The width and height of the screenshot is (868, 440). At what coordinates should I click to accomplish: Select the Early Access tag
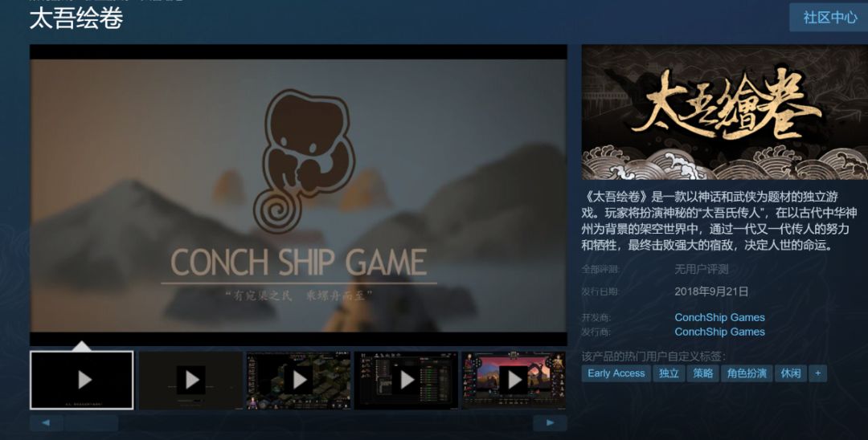(616, 373)
